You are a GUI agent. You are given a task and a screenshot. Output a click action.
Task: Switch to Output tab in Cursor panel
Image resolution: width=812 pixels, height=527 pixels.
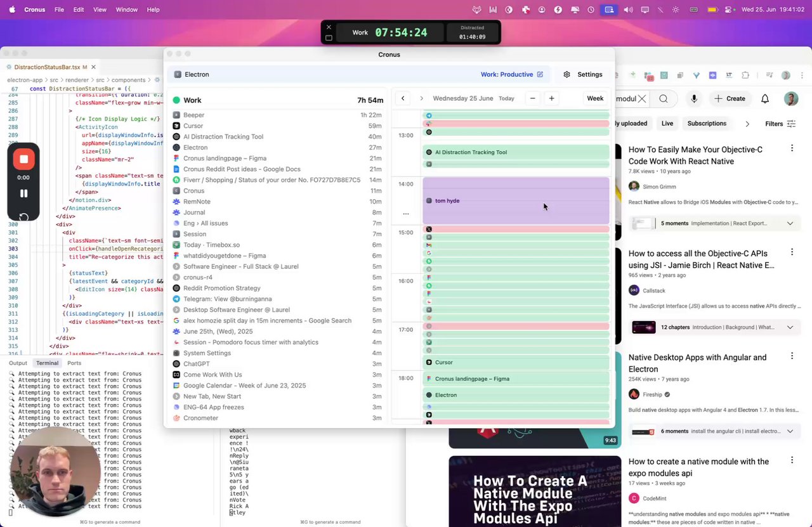pos(18,363)
